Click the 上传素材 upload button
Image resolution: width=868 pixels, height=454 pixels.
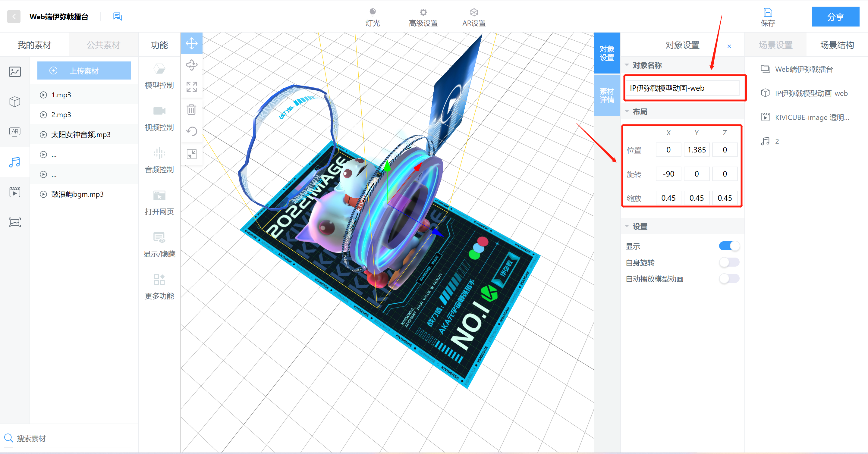[x=84, y=71]
